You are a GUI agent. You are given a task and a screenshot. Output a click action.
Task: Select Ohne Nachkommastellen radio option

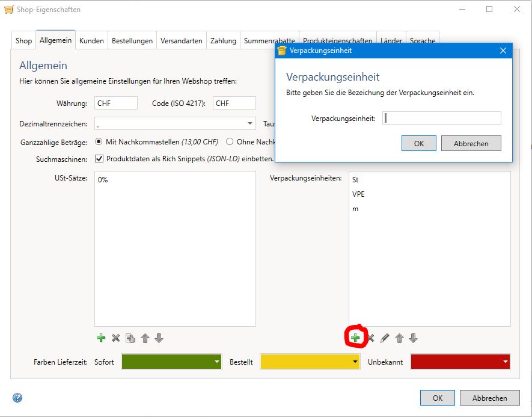[x=230, y=141]
